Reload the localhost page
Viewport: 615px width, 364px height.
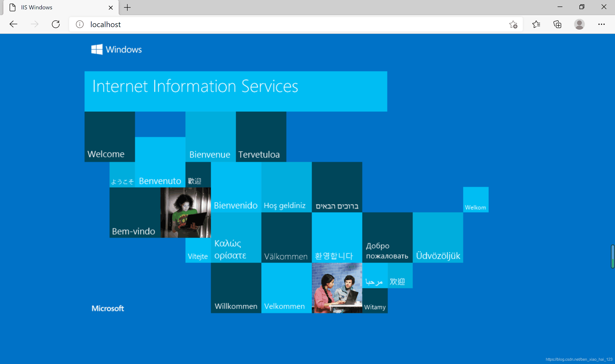click(56, 24)
